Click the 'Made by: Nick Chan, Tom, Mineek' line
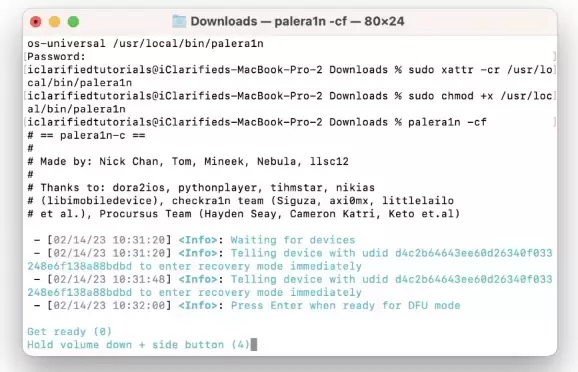 pyautogui.click(x=188, y=161)
